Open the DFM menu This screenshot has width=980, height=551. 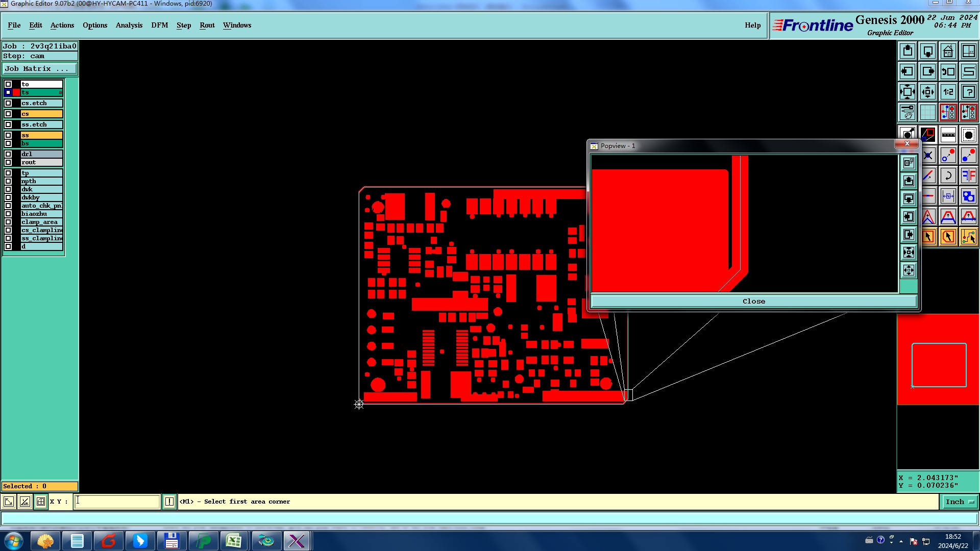point(159,25)
